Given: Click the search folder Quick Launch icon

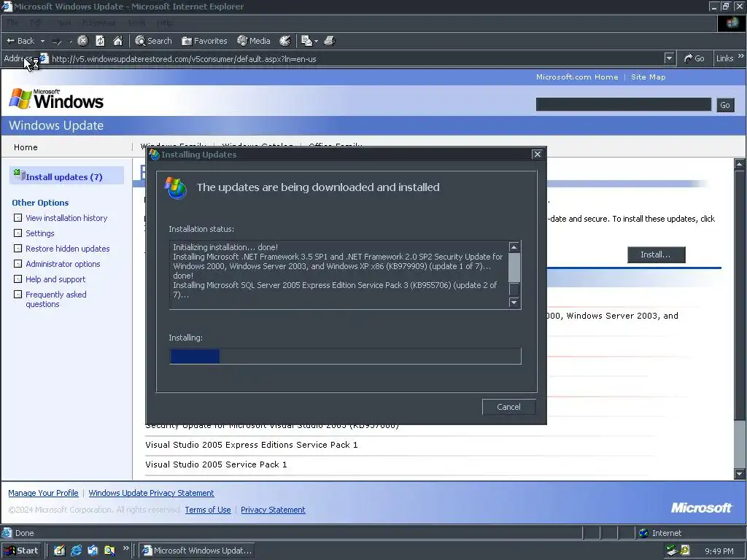Looking at the screenshot, I should (x=109, y=551).
